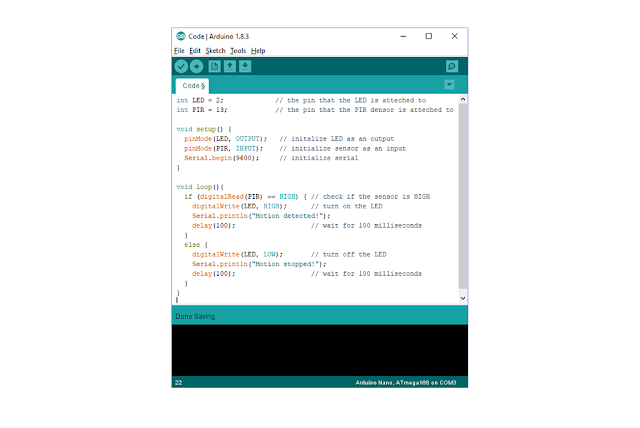Click the black console output area

click(320, 350)
